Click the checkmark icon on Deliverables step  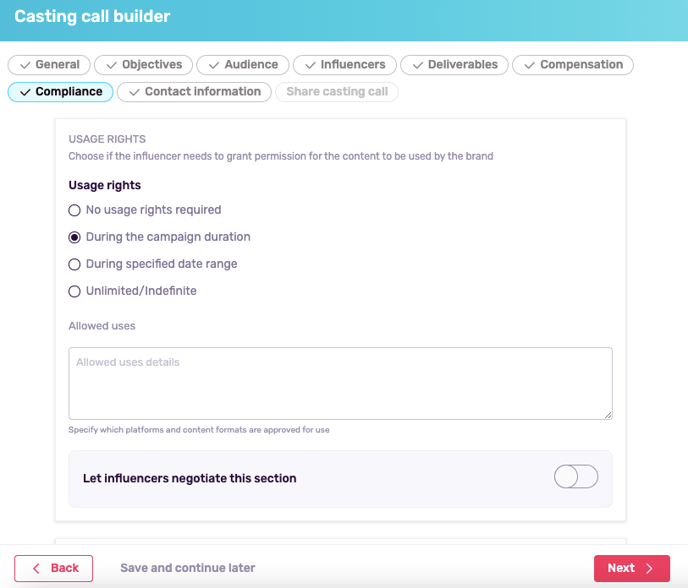click(416, 65)
